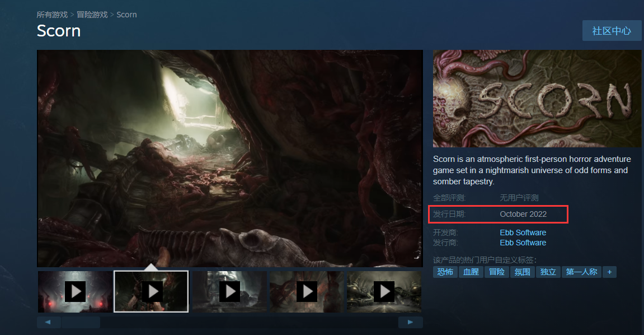Click the large Scorn page title
Image resolution: width=644 pixels, height=335 pixels.
(59, 31)
